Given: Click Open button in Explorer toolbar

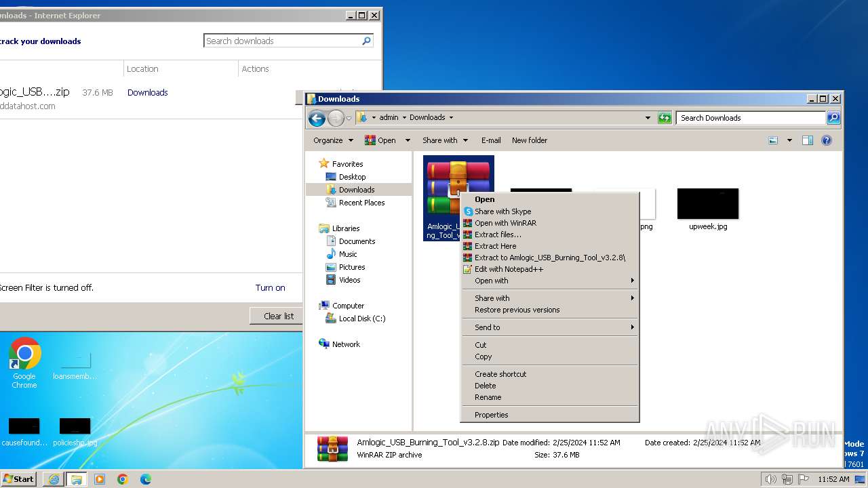Looking at the screenshot, I should click(x=380, y=140).
